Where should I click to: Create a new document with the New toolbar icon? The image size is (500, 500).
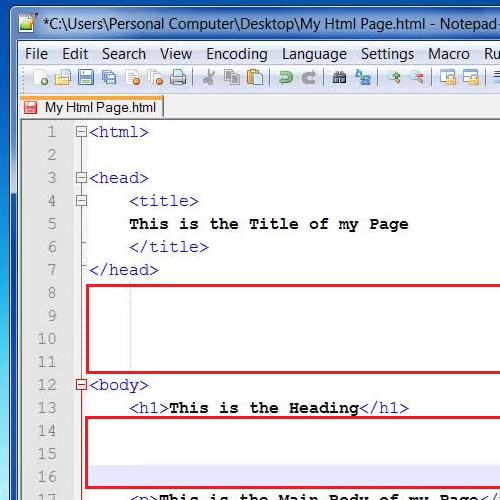[41, 77]
